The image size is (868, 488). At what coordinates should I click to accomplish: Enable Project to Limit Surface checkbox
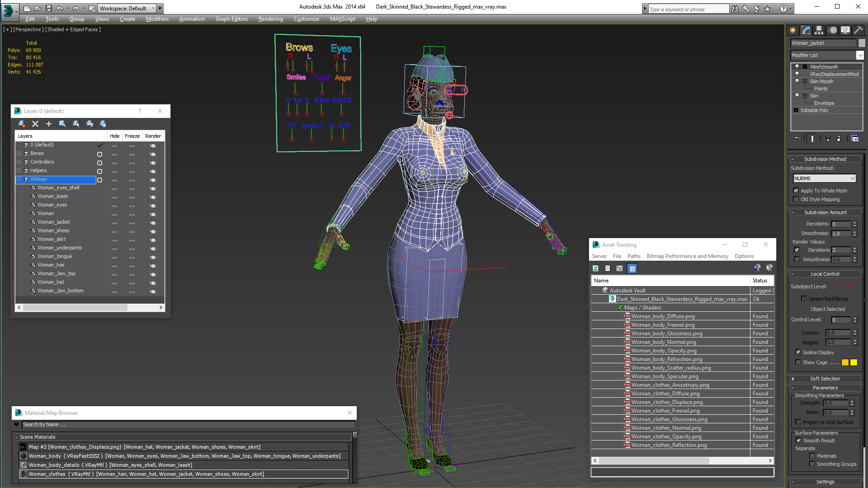[x=798, y=422]
